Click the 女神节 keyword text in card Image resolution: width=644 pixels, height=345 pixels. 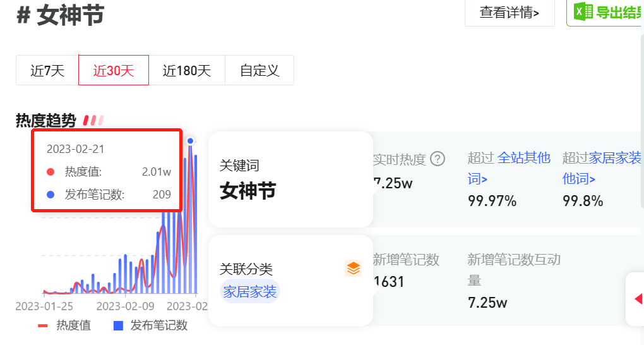[247, 191]
